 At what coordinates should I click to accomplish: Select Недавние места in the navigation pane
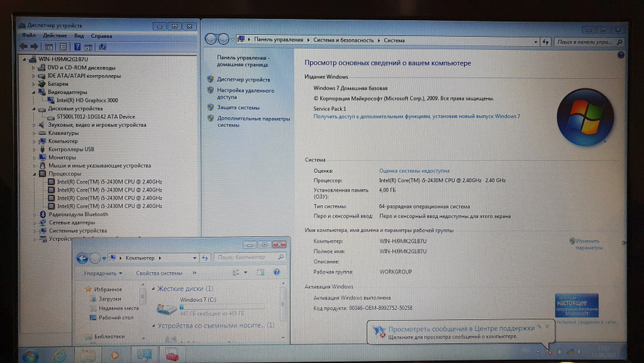click(x=118, y=308)
